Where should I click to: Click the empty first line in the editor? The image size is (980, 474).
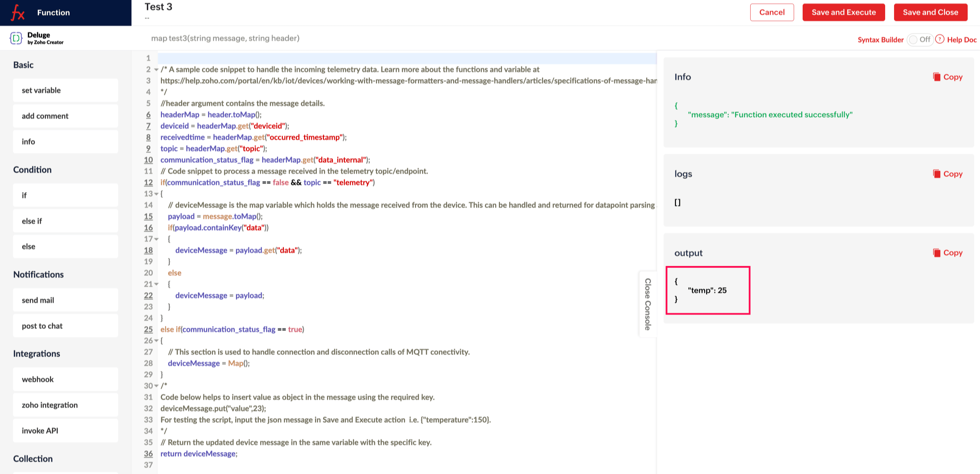pos(380,58)
